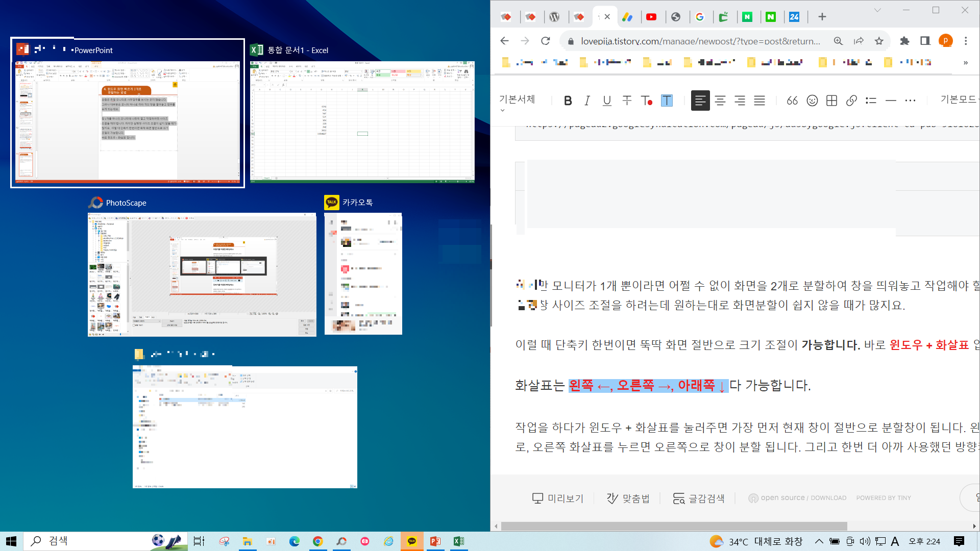Screen dimensions: 980x551
Task: Open the emoji picker
Action: [812, 101]
